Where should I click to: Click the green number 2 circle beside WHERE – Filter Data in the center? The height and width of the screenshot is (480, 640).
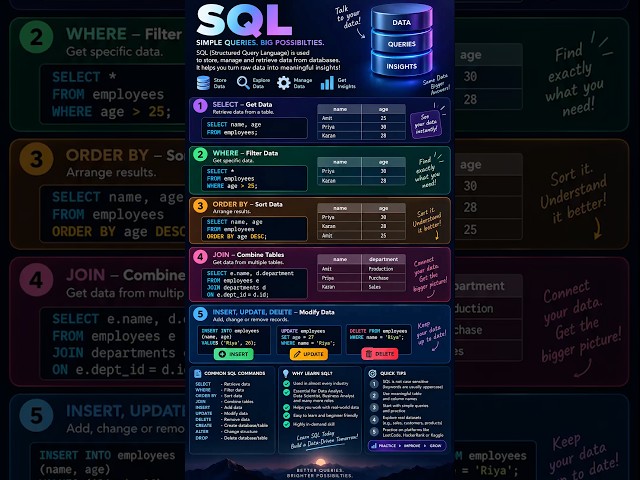click(x=200, y=155)
